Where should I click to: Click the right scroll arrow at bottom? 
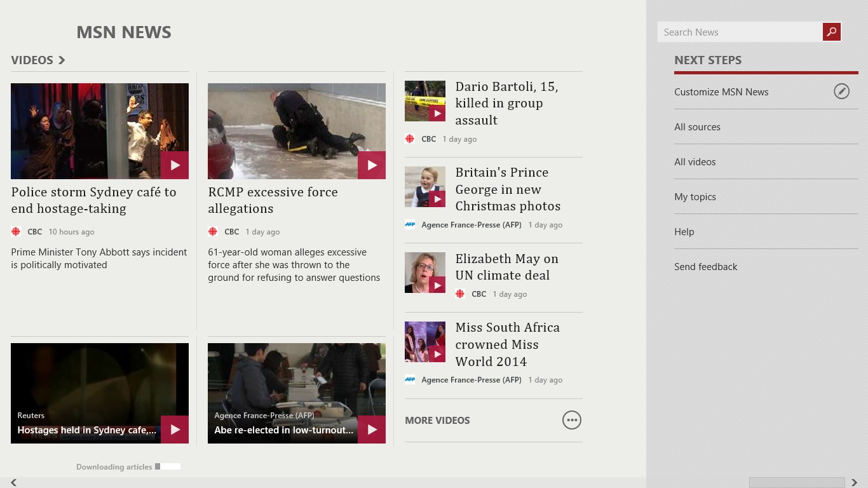coord(855,483)
